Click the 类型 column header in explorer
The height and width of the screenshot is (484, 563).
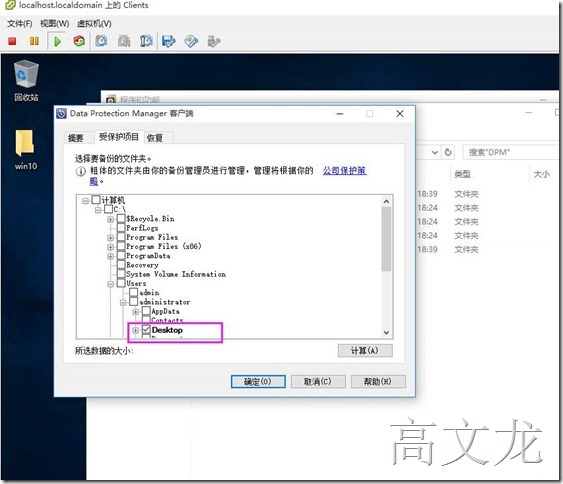pos(462,174)
